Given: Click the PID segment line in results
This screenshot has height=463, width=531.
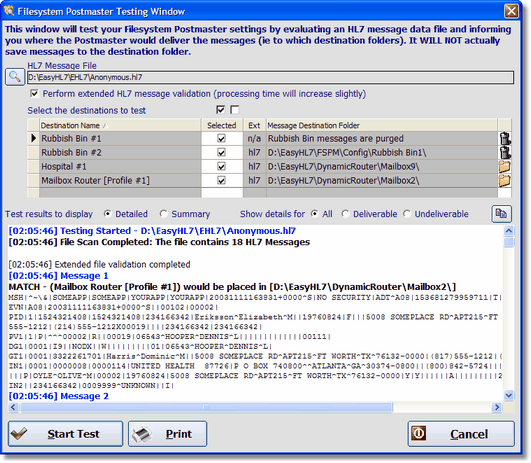Looking at the screenshot, I should point(253,317).
